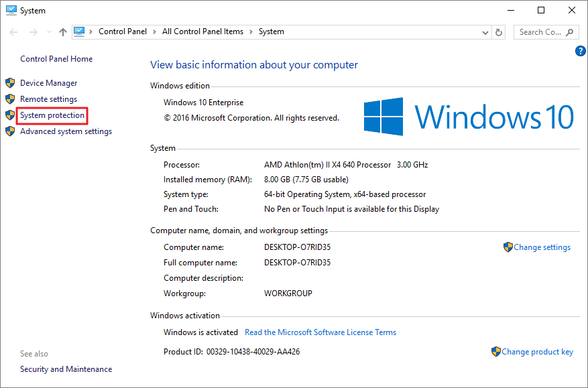This screenshot has width=588, height=388.
Task: Click the Windows 10 Enterprise edition text
Action: click(203, 103)
